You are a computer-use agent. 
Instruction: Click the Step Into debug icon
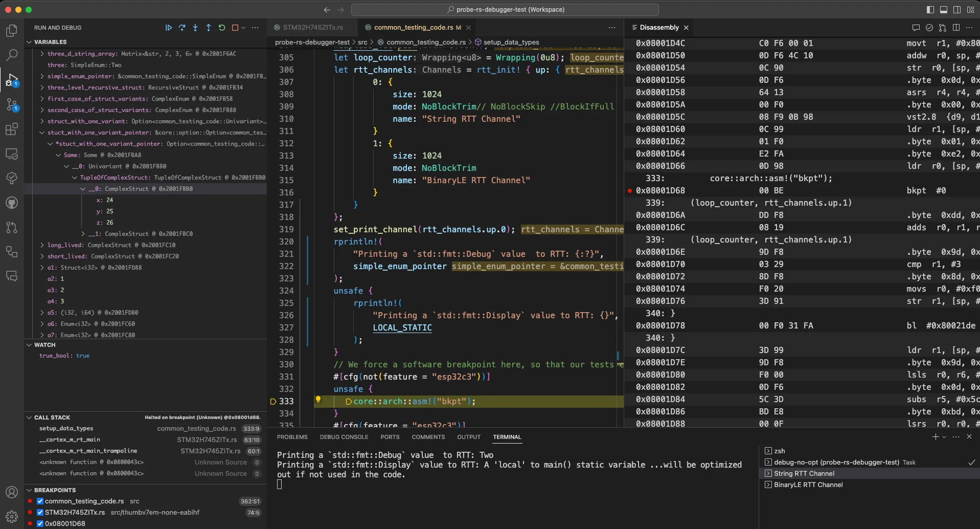(195, 28)
